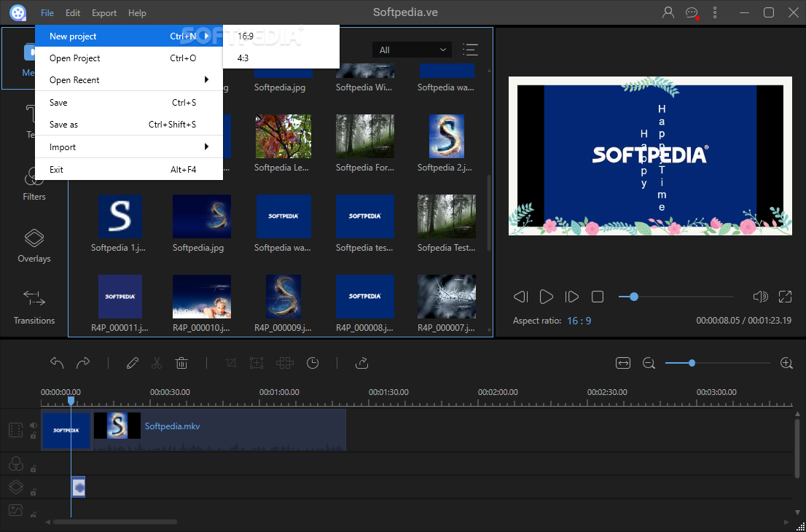Select Exit in the File menu
This screenshot has width=806, height=532.
tap(129, 169)
